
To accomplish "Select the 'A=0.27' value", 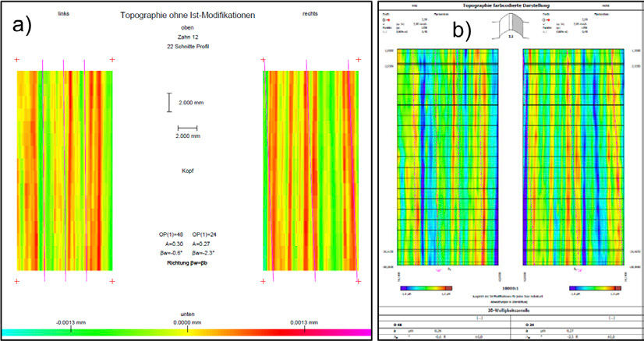I will (201, 244).
